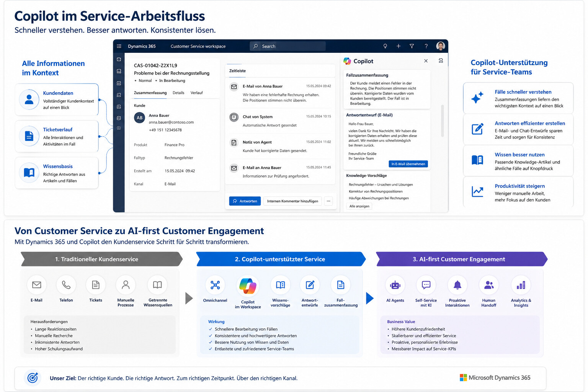The image size is (588, 392).
Task: Click the Copilot panel vertical scrollbar
Action: (x=443, y=121)
